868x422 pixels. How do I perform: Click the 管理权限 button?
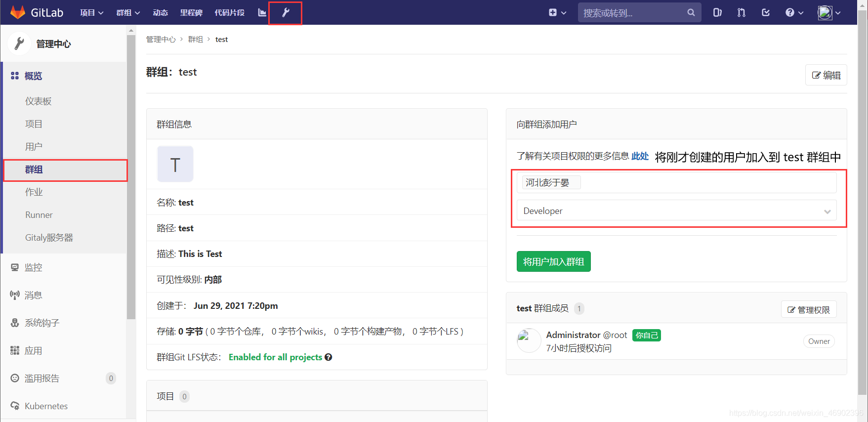(x=809, y=309)
